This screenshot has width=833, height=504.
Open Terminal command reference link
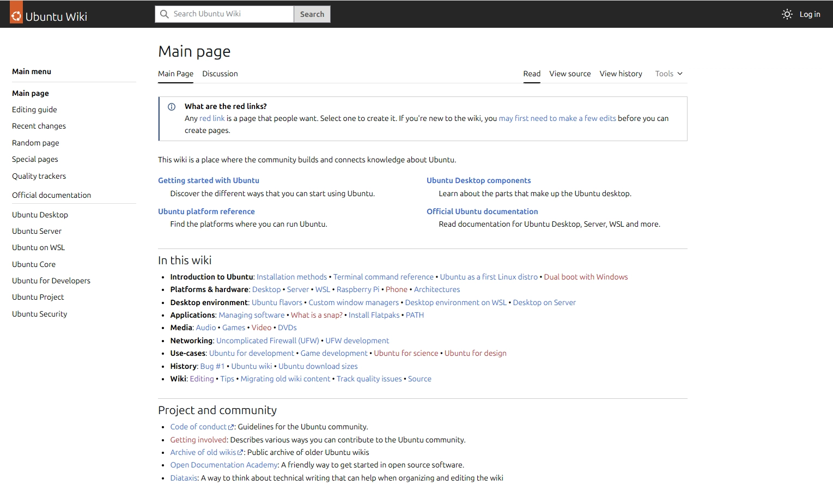click(x=384, y=277)
